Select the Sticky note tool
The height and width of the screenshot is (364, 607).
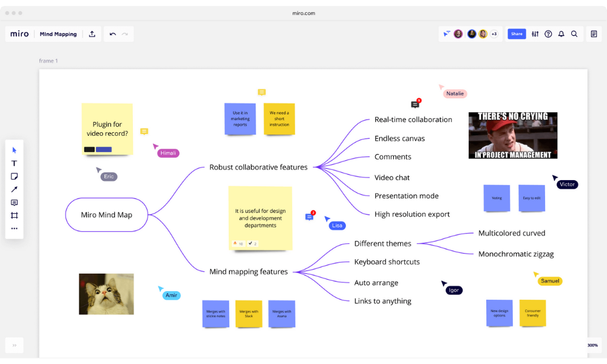[15, 177]
